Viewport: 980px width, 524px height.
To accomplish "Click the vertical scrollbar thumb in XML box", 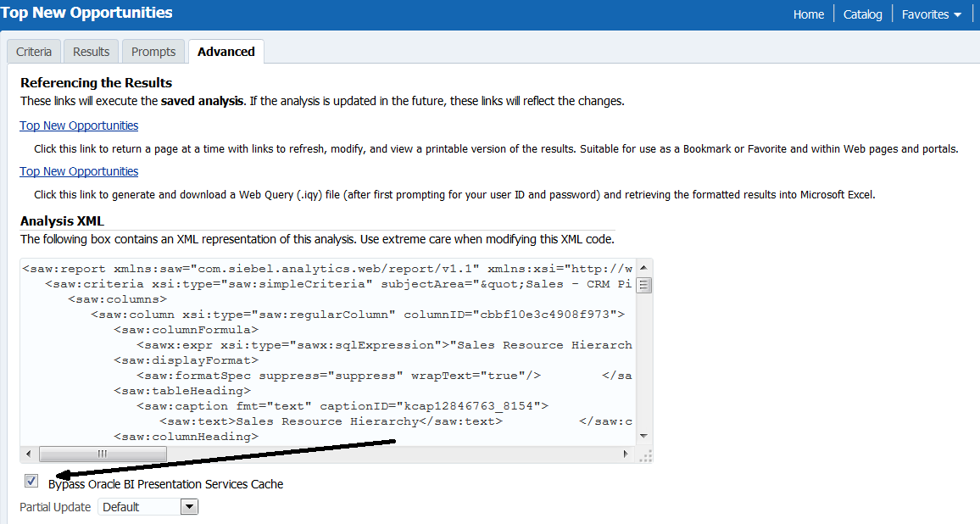I will point(643,285).
